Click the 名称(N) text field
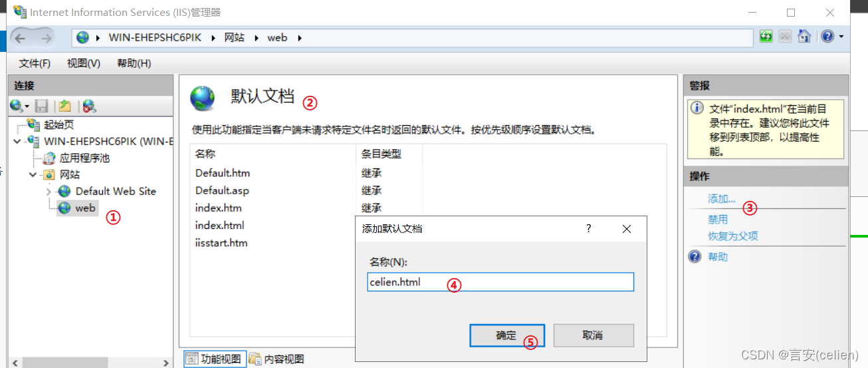The image size is (868, 368). [x=500, y=282]
